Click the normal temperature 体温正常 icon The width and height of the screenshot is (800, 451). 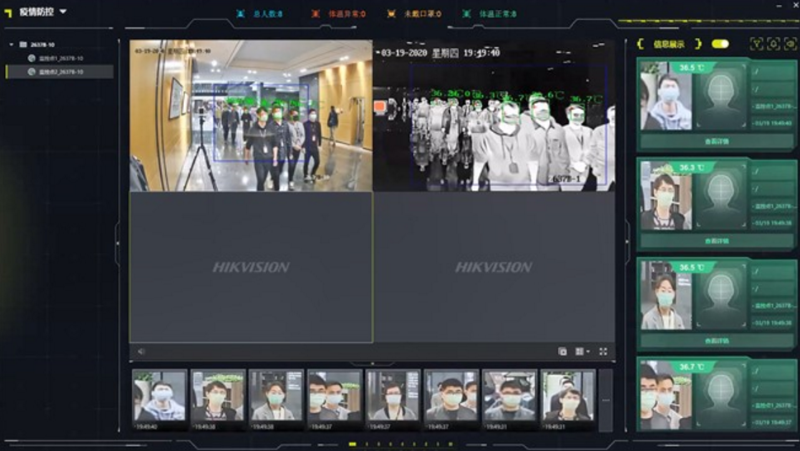[469, 14]
